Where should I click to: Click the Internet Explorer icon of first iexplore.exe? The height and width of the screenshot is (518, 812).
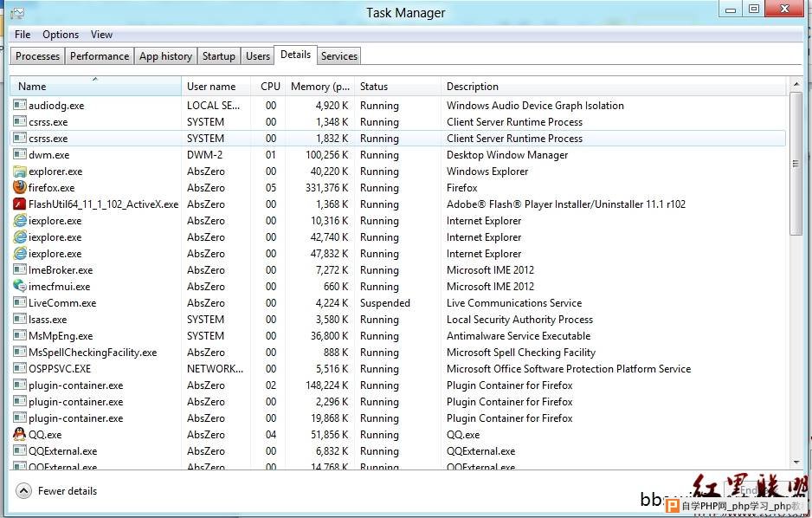pos(20,220)
